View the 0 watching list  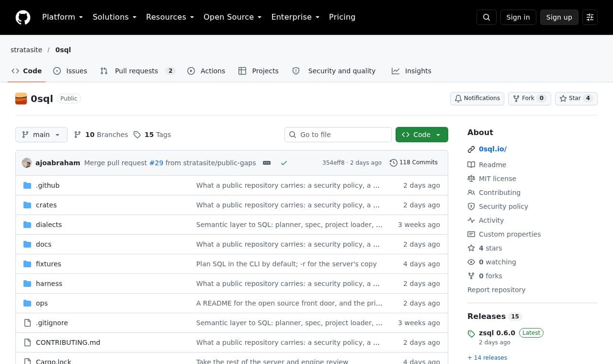(x=492, y=262)
